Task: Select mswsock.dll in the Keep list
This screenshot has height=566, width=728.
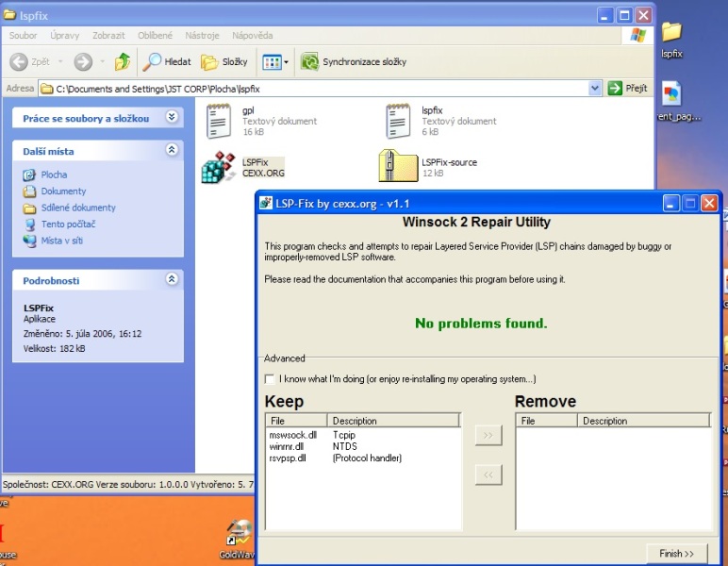Action: click(292, 436)
